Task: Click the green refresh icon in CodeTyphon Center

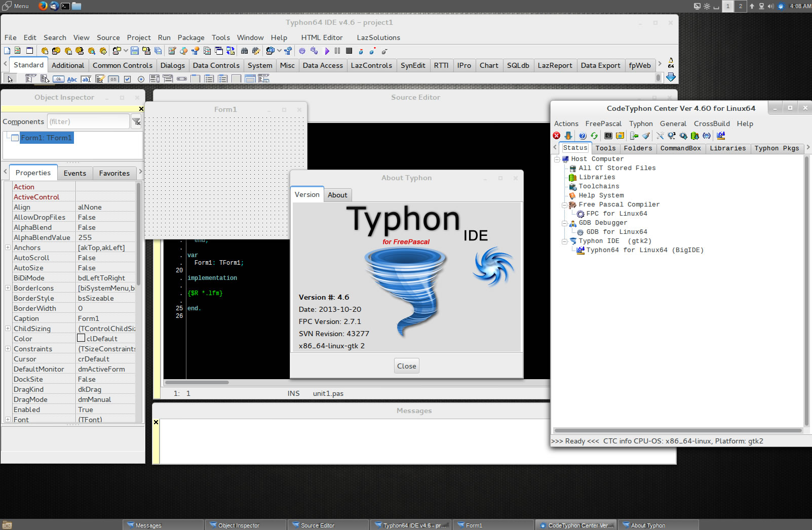Action: tap(594, 136)
